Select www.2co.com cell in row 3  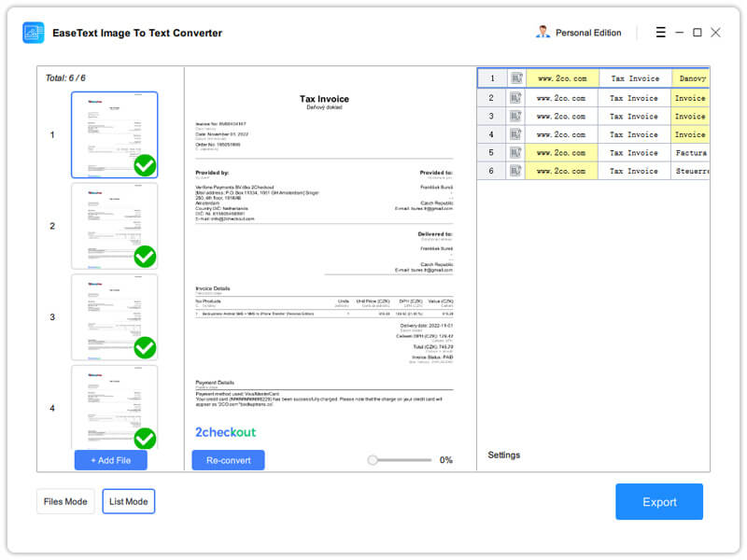coord(561,116)
